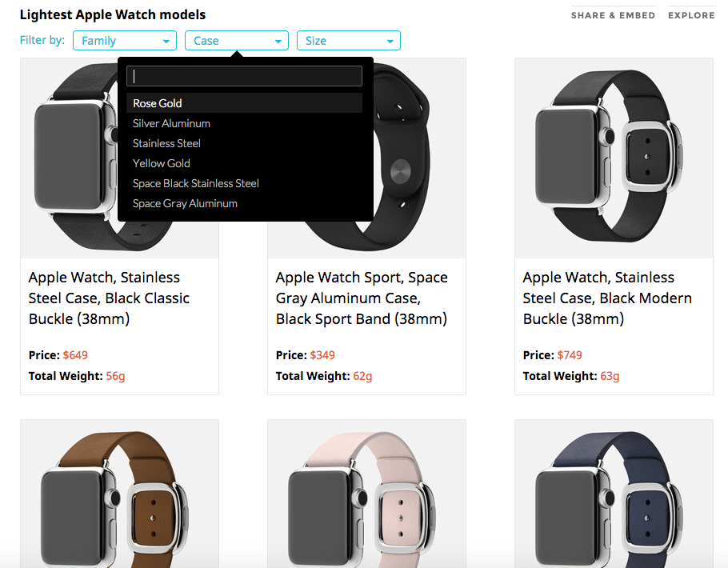Open the brown Modern Buckle watch image
The width and height of the screenshot is (728, 568).
tap(119, 494)
